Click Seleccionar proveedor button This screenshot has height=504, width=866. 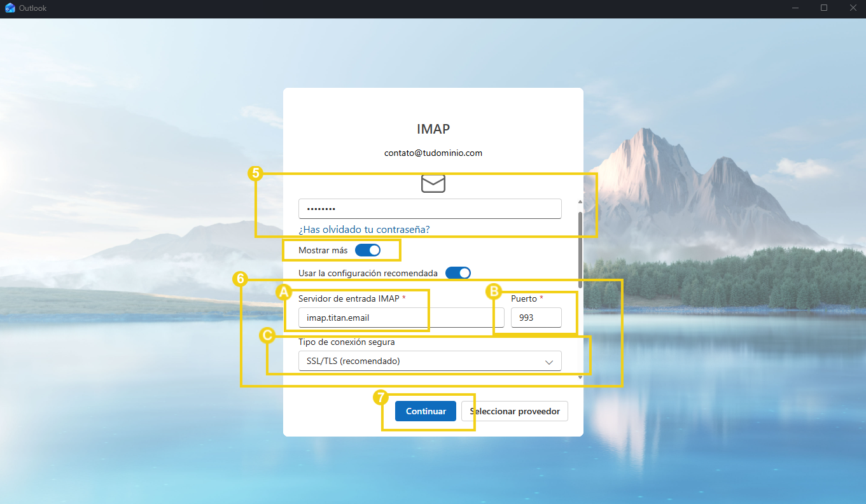514,411
